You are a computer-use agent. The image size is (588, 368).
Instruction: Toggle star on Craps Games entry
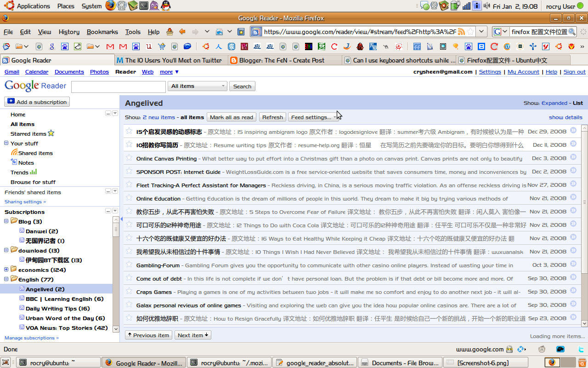click(129, 291)
